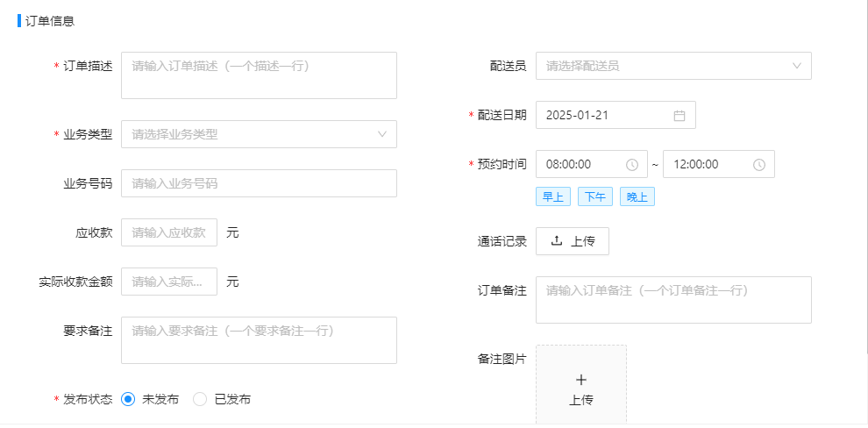This screenshot has height=428, width=868.
Task: Click the 应收款 amount input
Action: [x=169, y=232]
